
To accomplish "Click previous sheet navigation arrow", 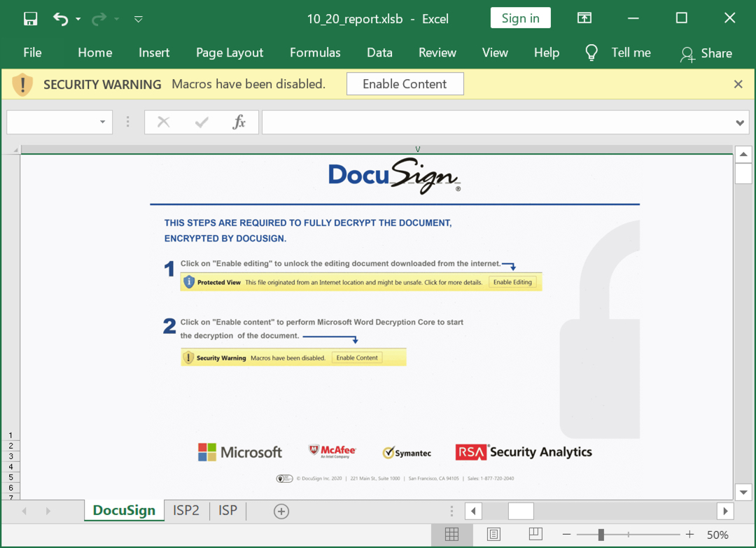I will [24, 511].
